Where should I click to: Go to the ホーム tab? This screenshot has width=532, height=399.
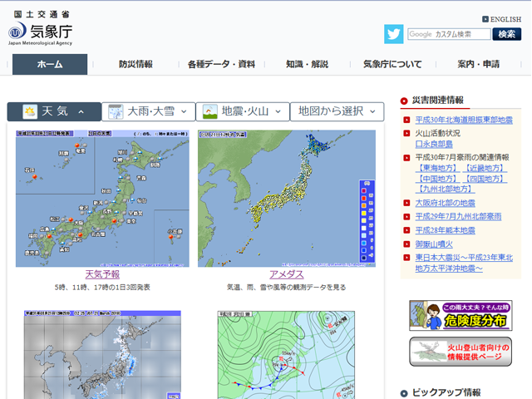(50, 64)
